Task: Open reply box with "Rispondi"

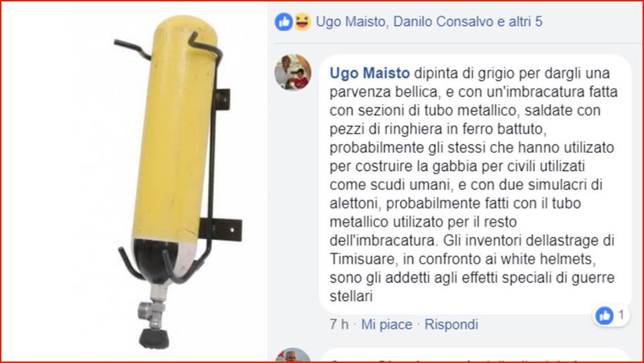Action: tap(451, 324)
